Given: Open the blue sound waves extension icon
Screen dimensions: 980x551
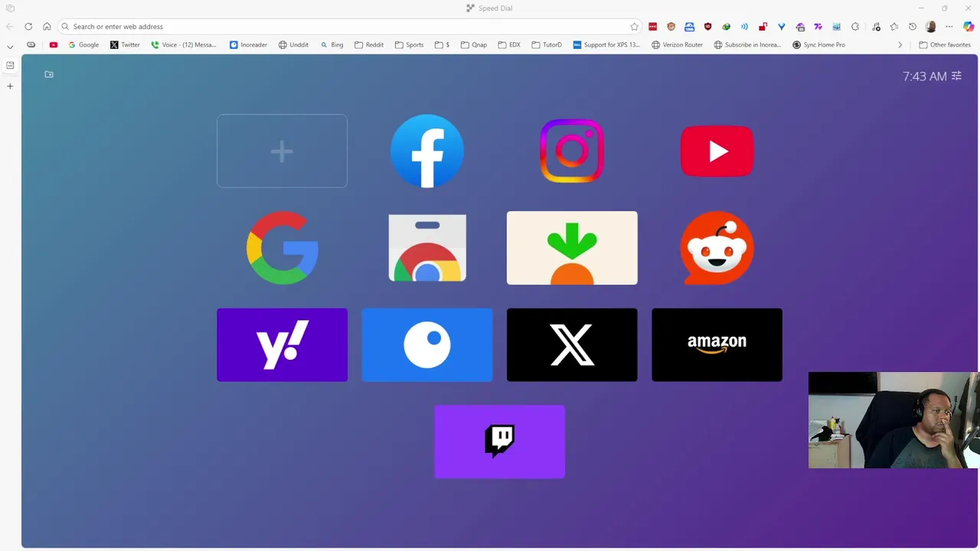Looking at the screenshot, I should [744, 27].
